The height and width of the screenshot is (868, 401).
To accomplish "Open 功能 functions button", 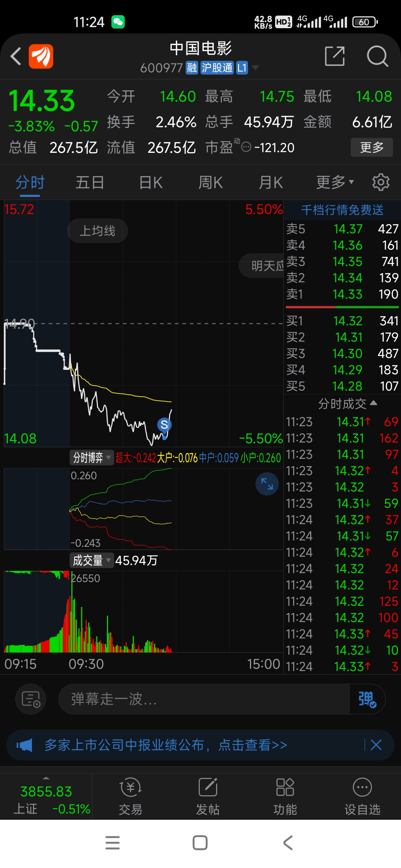I will point(285,796).
